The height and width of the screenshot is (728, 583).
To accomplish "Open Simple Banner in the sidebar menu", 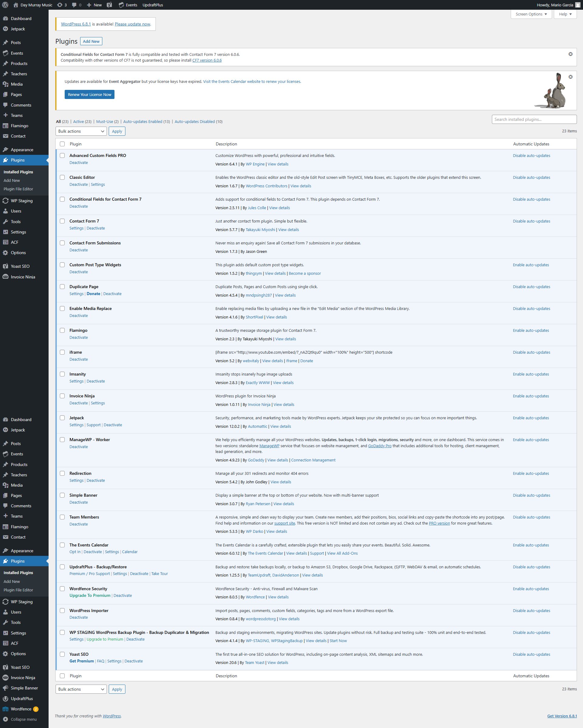I will click(24, 688).
